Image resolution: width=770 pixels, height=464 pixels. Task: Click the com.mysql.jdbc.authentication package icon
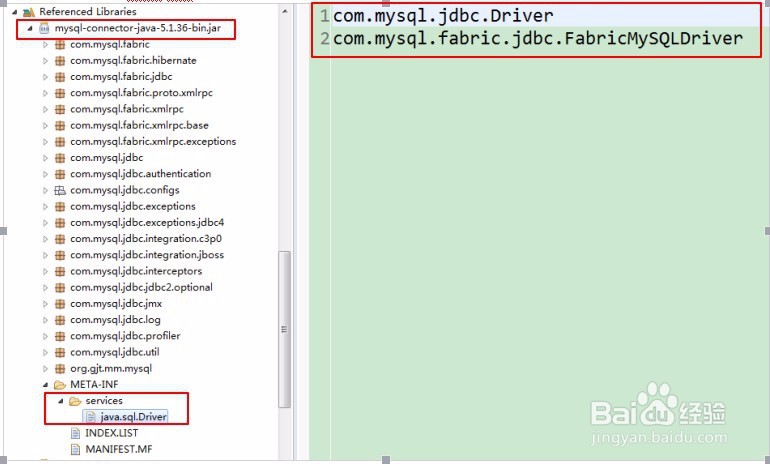point(60,174)
